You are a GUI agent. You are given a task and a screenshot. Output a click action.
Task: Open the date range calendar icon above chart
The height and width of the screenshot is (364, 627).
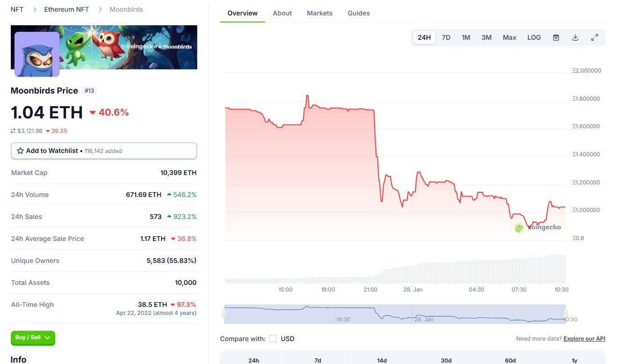point(556,37)
